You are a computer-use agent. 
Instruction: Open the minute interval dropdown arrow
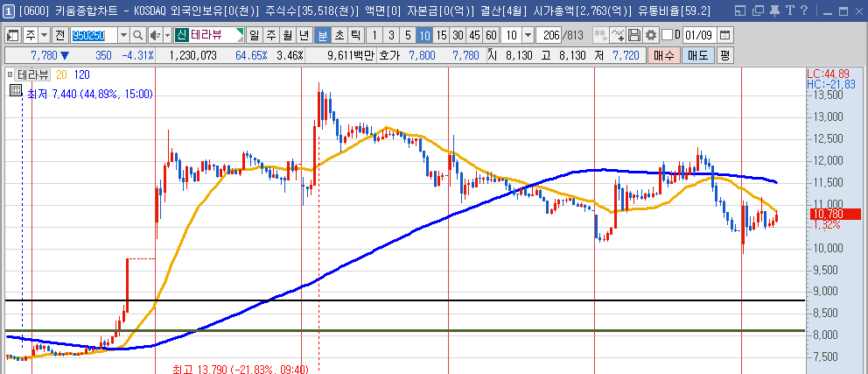(528, 35)
